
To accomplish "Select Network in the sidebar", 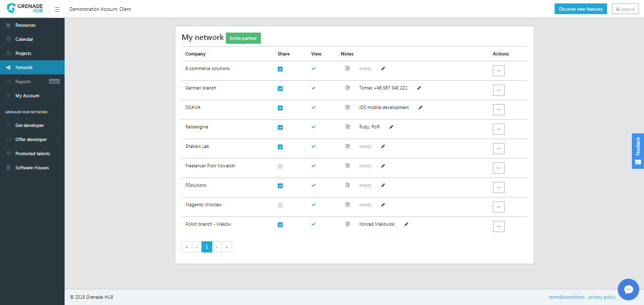I will pos(32,68).
